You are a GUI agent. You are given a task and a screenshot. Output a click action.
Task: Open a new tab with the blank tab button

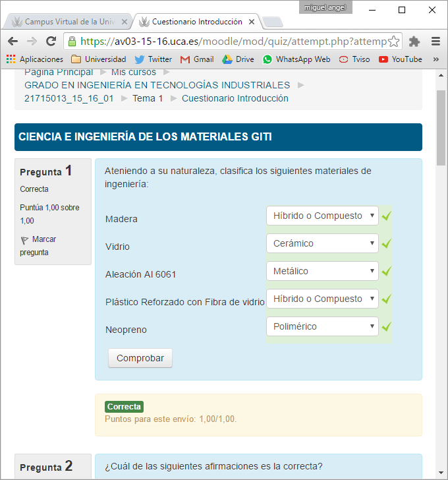coord(273,22)
